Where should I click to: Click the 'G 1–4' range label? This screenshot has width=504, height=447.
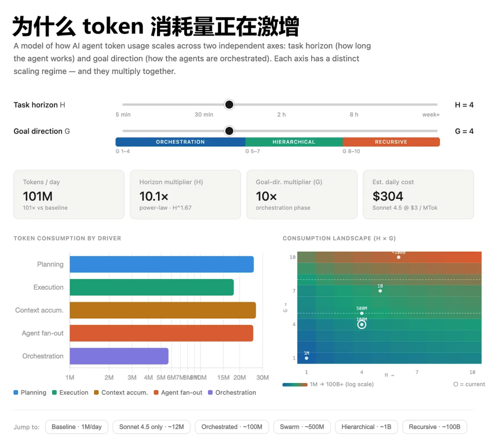tap(123, 151)
